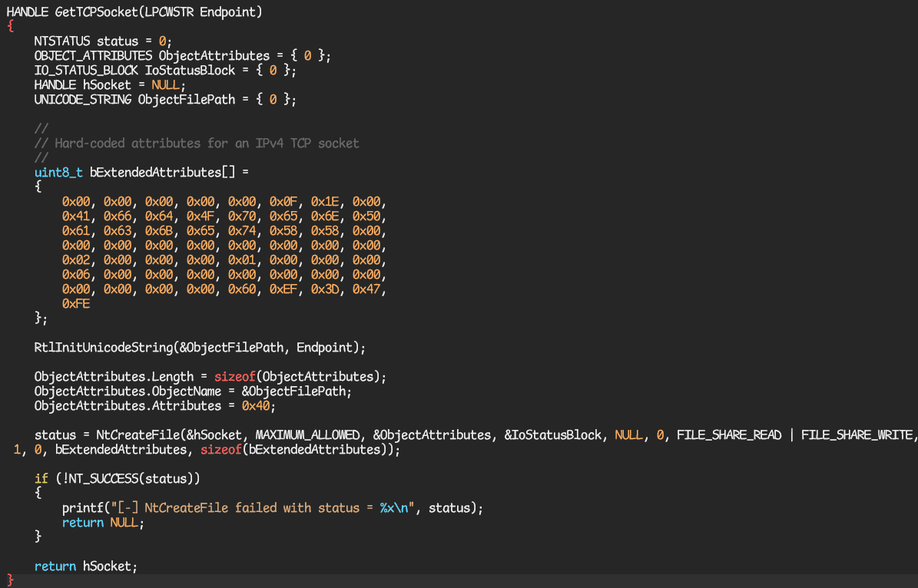Click return NULL statement

[x=103, y=524]
